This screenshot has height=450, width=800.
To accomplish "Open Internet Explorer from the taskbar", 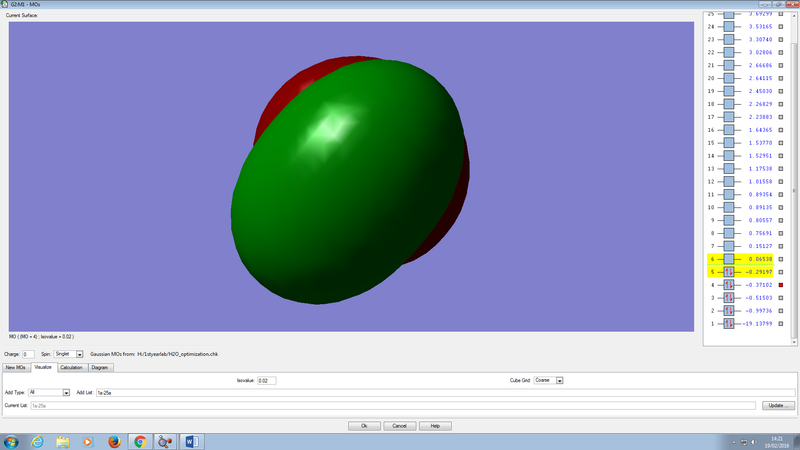I will [x=37, y=441].
